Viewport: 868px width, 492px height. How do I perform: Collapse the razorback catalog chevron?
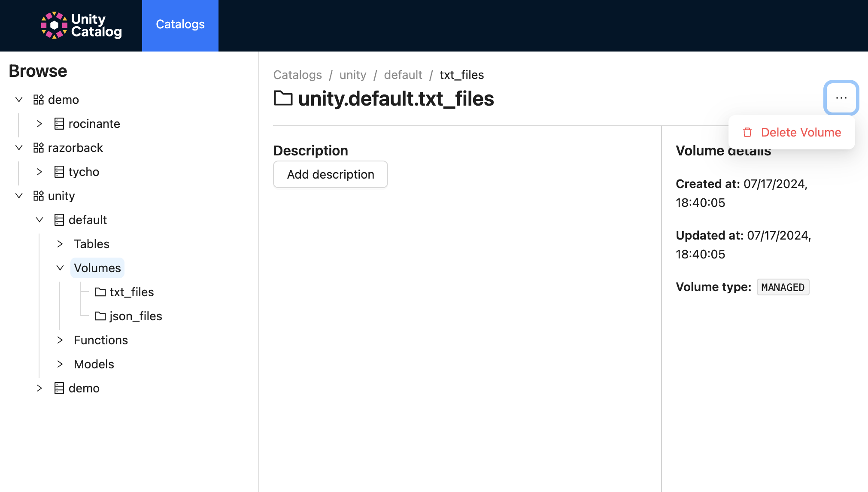19,148
